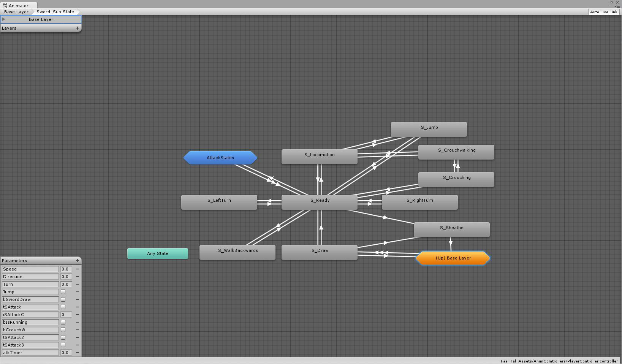This screenshot has height=364, width=622.
Task: Click the atkTimer parameter name field
Action: pyautogui.click(x=30, y=353)
